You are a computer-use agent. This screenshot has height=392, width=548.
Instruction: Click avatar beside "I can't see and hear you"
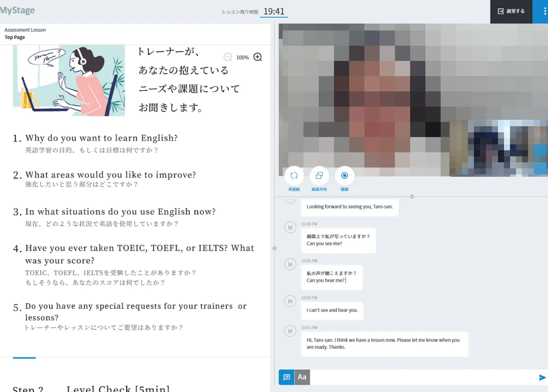pyautogui.click(x=290, y=301)
